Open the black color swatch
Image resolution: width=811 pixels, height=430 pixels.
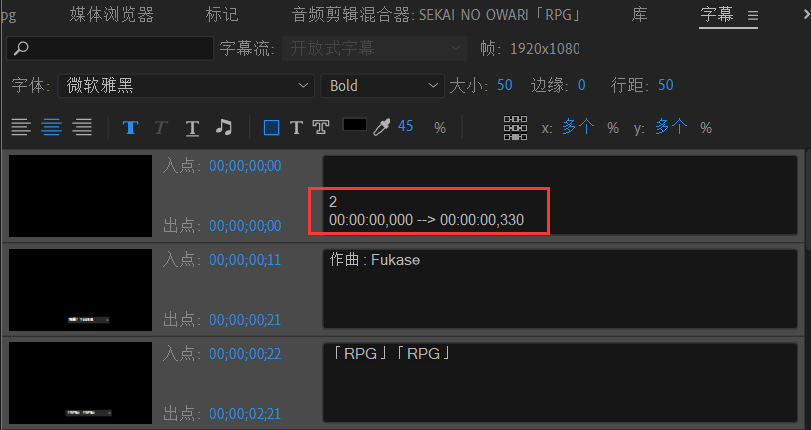click(354, 126)
